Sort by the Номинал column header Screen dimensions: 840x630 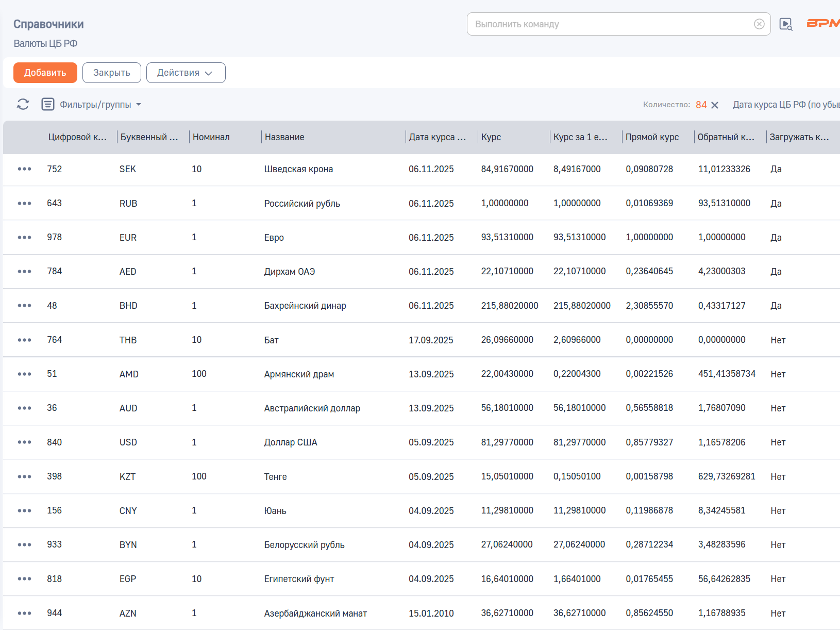tap(211, 137)
